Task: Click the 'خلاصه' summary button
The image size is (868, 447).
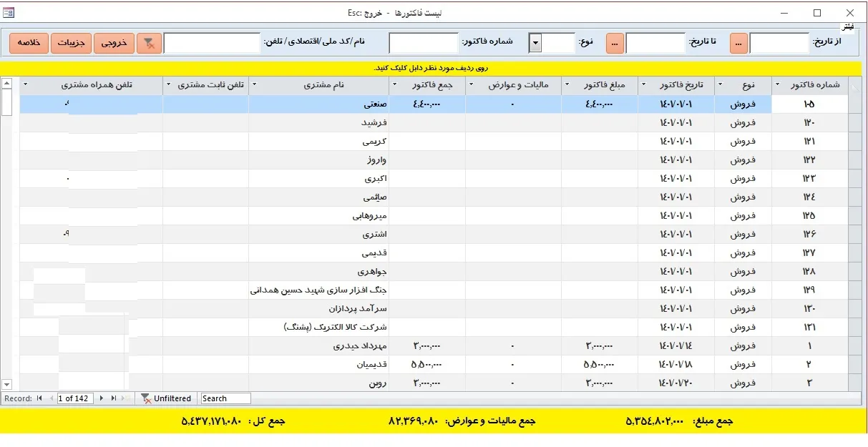Action: (x=29, y=43)
